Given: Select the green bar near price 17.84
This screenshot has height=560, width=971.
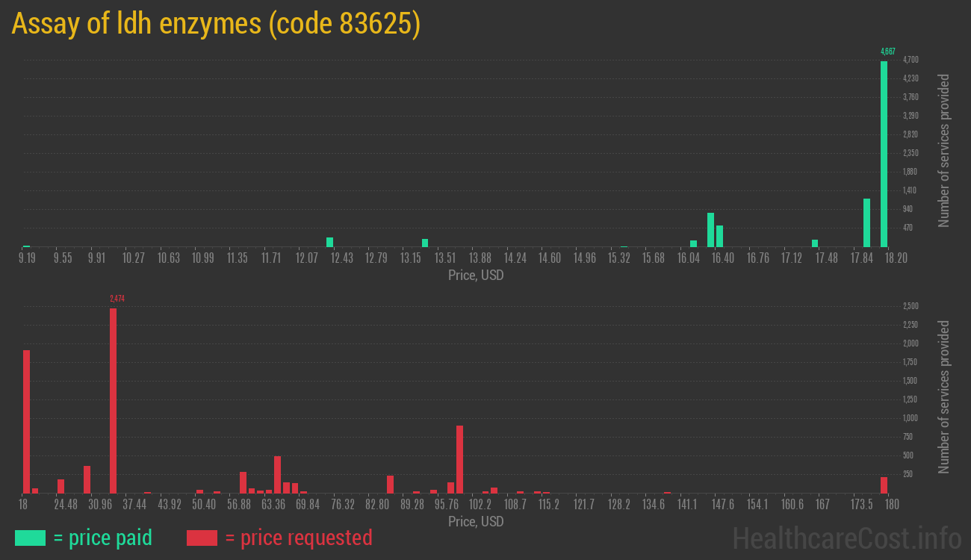Looking at the screenshot, I should click(x=866, y=223).
